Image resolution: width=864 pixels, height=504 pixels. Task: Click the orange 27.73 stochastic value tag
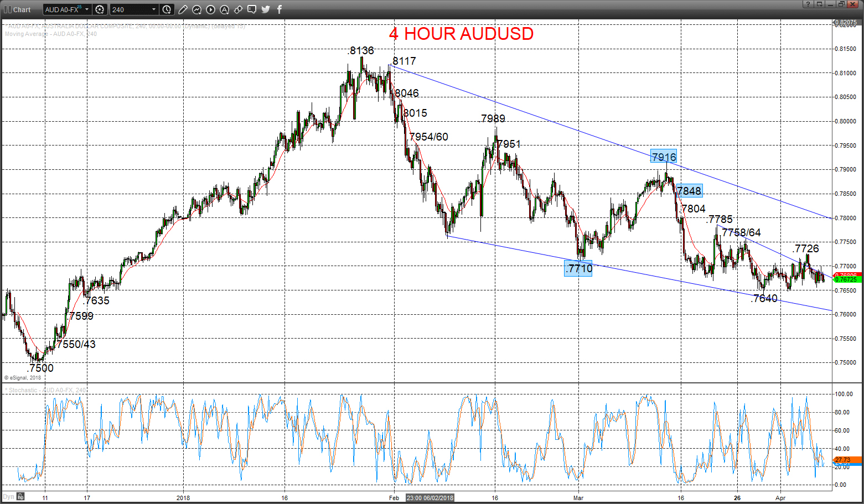coord(847,460)
